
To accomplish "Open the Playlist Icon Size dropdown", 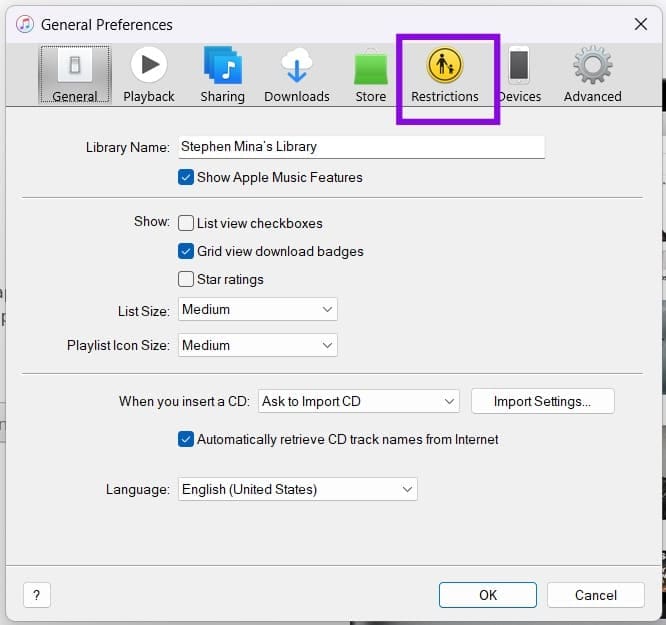I will point(258,345).
